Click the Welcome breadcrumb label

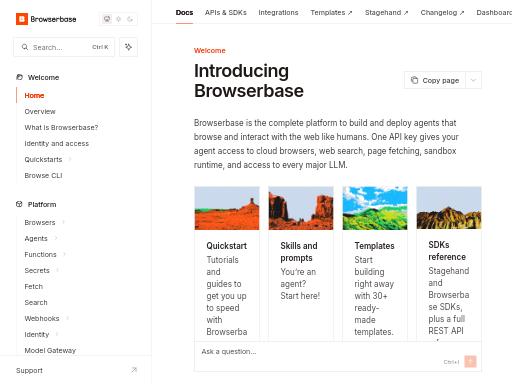pos(210,51)
